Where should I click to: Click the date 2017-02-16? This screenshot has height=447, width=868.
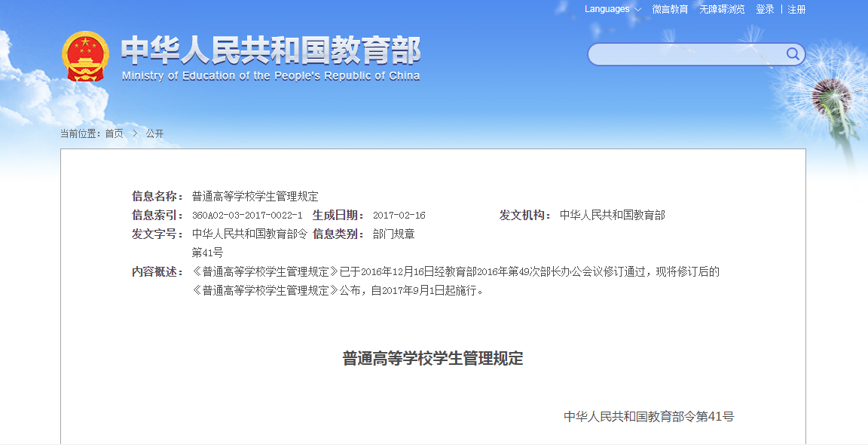coord(399,216)
